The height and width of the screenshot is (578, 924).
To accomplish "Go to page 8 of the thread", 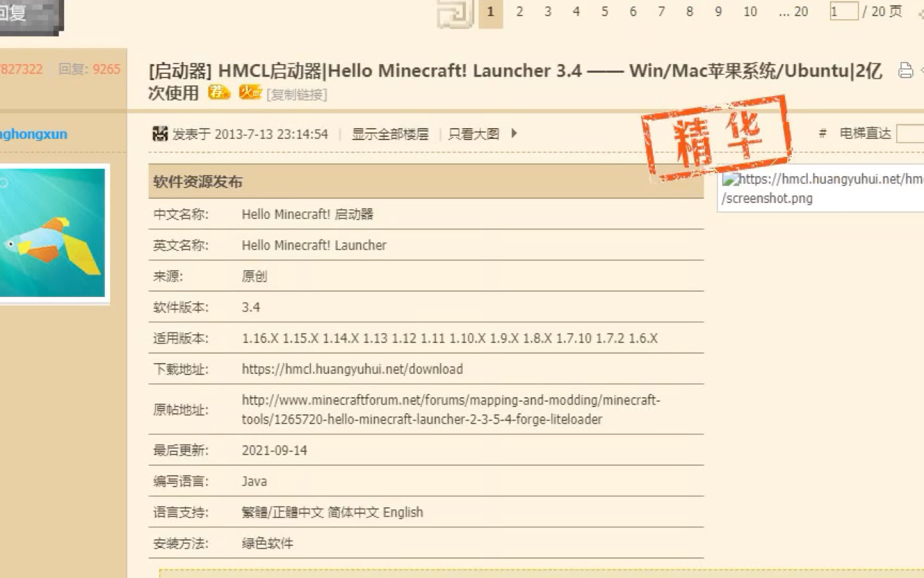I will (690, 12).
